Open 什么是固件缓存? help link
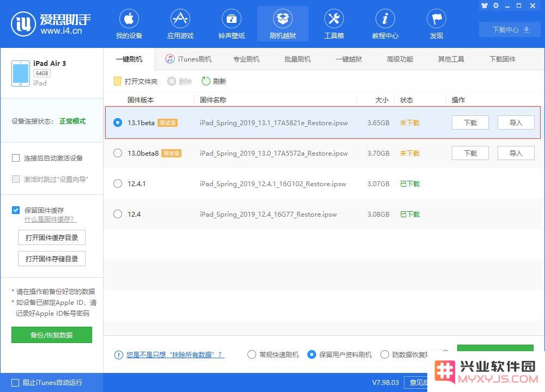This screenshot has height=392, width=545. click(50, 219)
